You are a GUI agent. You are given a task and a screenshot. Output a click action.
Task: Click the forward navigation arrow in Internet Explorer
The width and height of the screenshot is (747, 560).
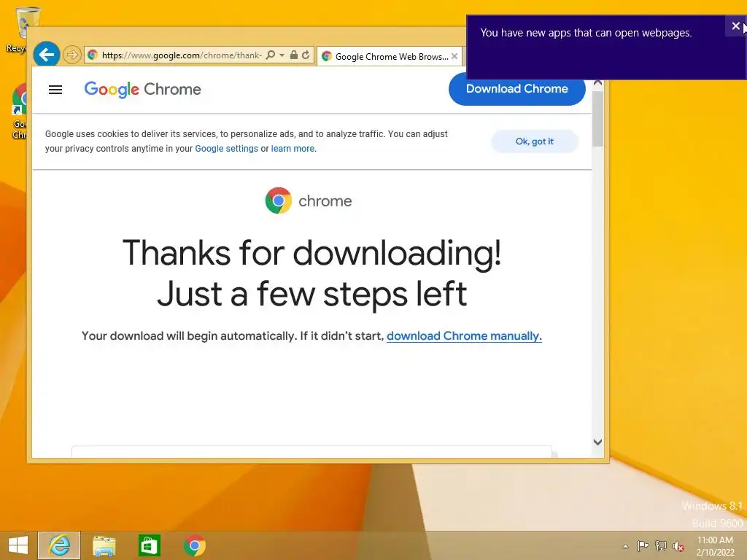tap(72, 55)
